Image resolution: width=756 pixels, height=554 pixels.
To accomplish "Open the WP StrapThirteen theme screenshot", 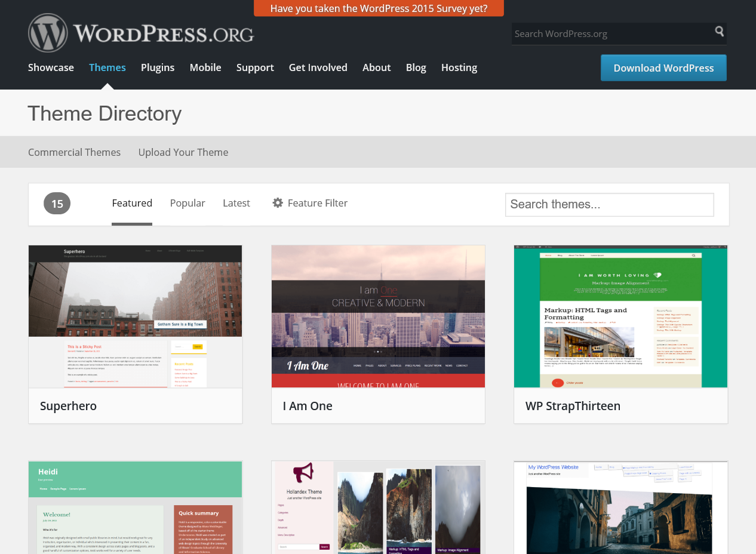I will click(x=621, y=316).
